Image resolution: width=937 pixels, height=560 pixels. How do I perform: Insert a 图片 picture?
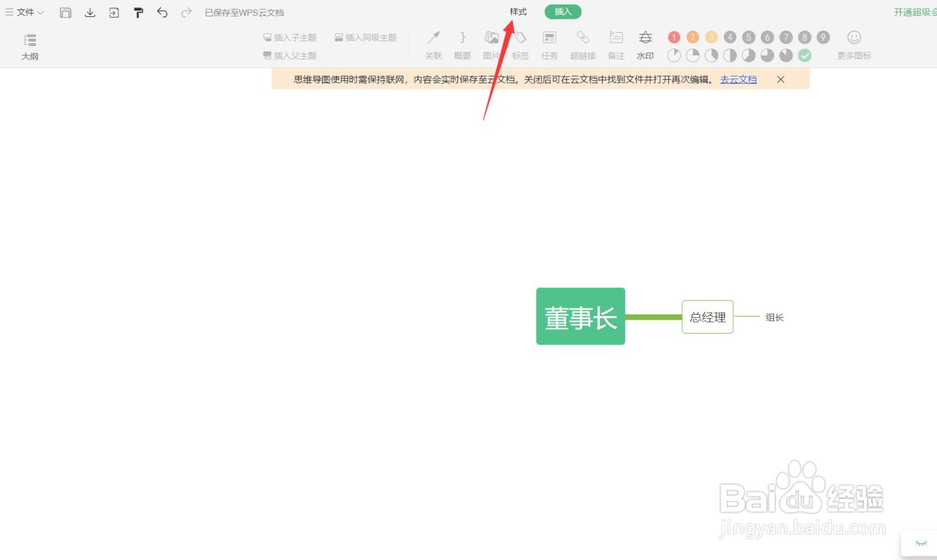491,46
